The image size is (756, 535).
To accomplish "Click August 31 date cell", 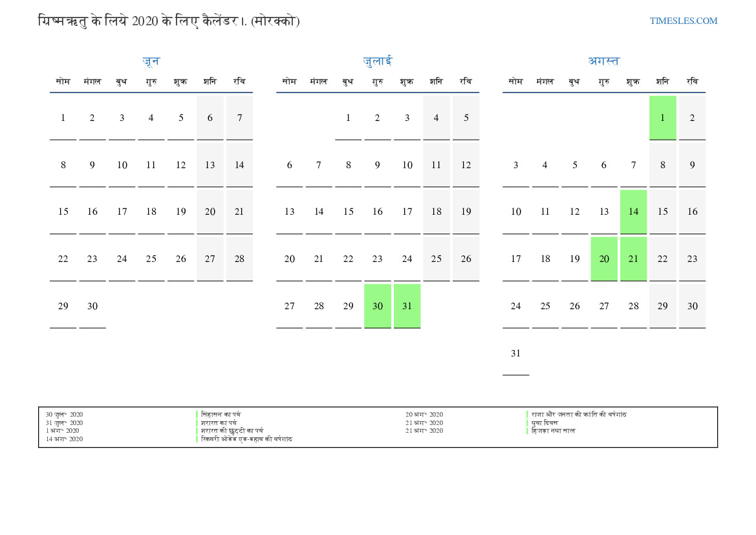I will [x=515, y=353].
